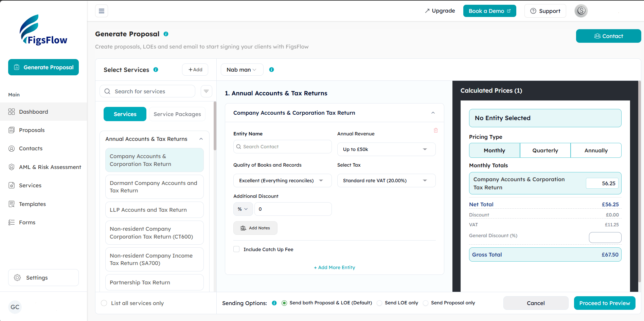Click the AML & Risk Assessment shield icon
Image resolution: width=644 pixels, height=321 pixels.
(12, 167)
